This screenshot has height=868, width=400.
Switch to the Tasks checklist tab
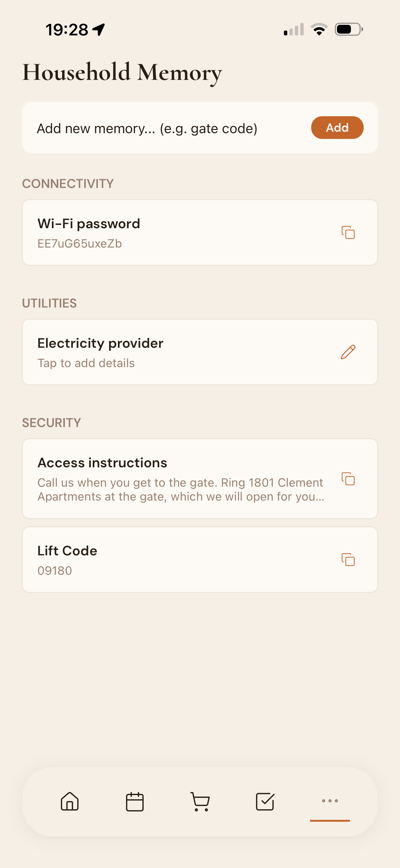(265, 801)
